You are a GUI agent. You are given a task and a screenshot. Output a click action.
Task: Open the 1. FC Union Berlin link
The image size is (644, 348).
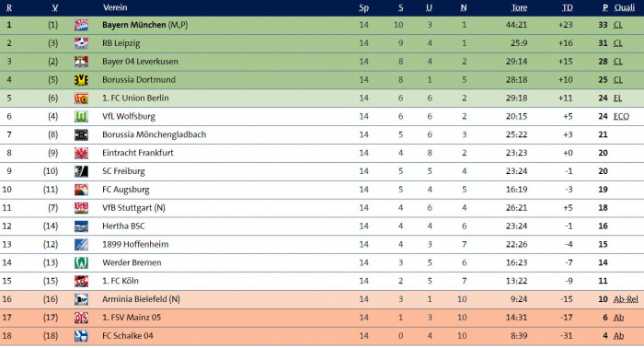135,99
